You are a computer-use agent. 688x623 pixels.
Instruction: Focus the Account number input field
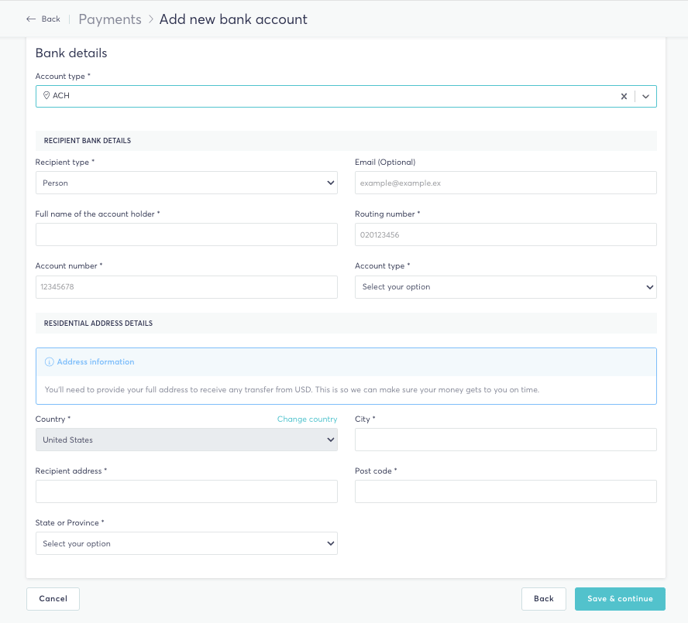click(186, 287)
